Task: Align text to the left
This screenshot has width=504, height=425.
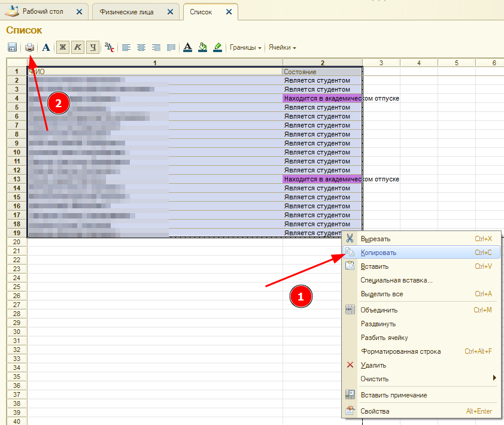Action: (126, 47)
